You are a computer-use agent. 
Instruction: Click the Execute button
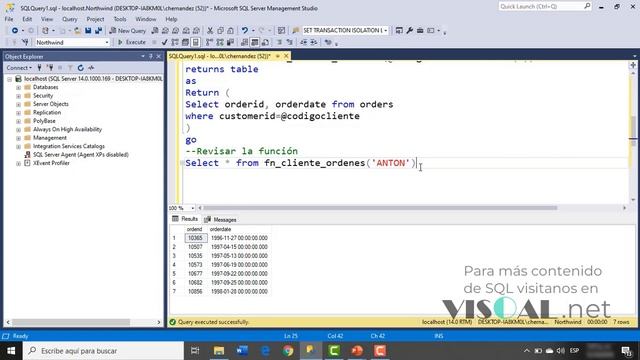point(132,42)
